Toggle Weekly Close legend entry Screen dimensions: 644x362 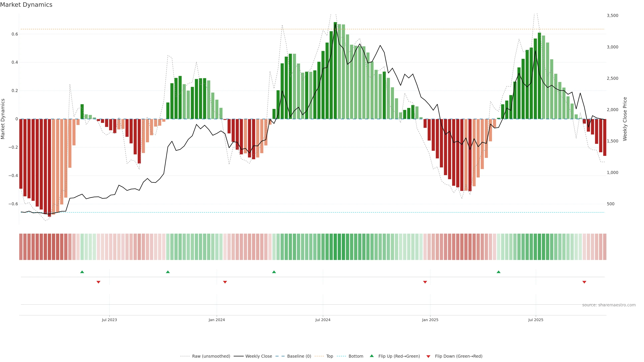coord(258,356)
